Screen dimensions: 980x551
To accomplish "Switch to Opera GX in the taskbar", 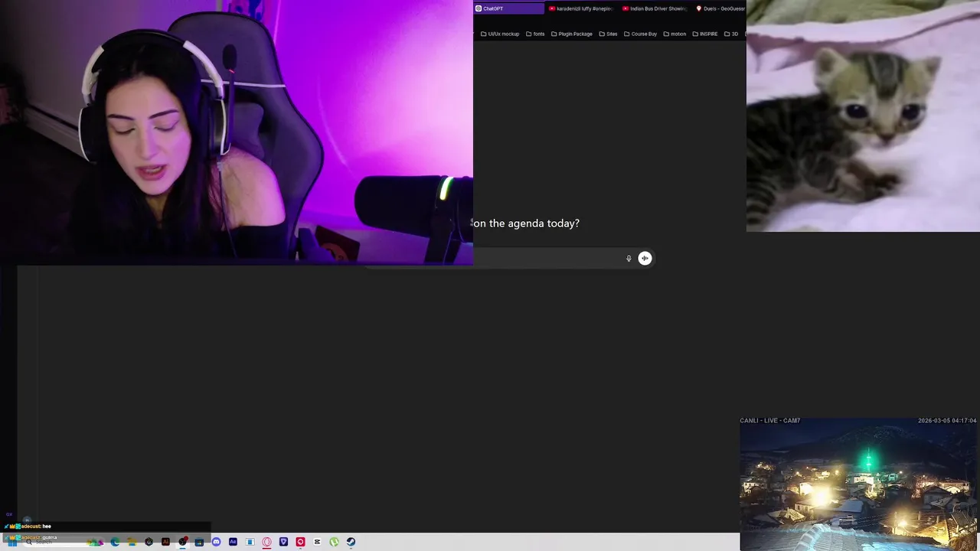I will (266, 542).
